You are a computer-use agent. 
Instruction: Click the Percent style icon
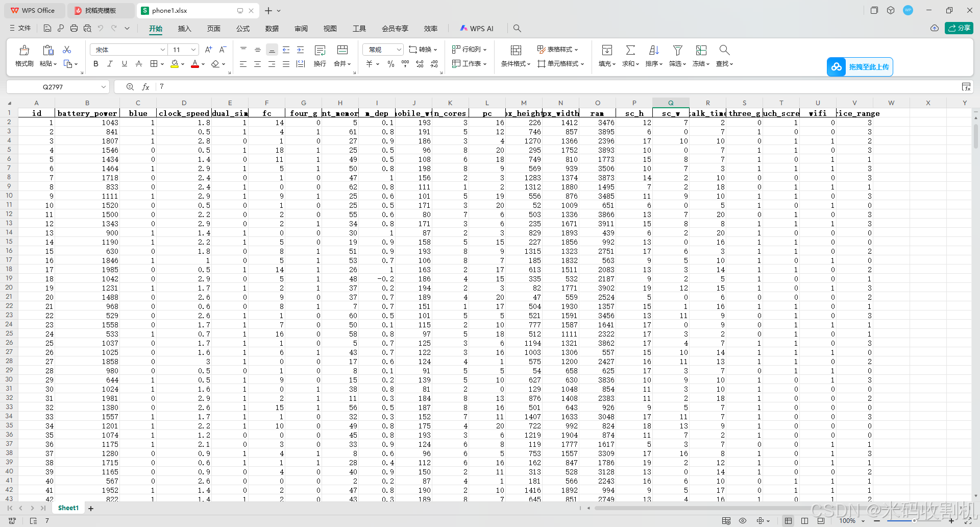[x=391, y=64]
